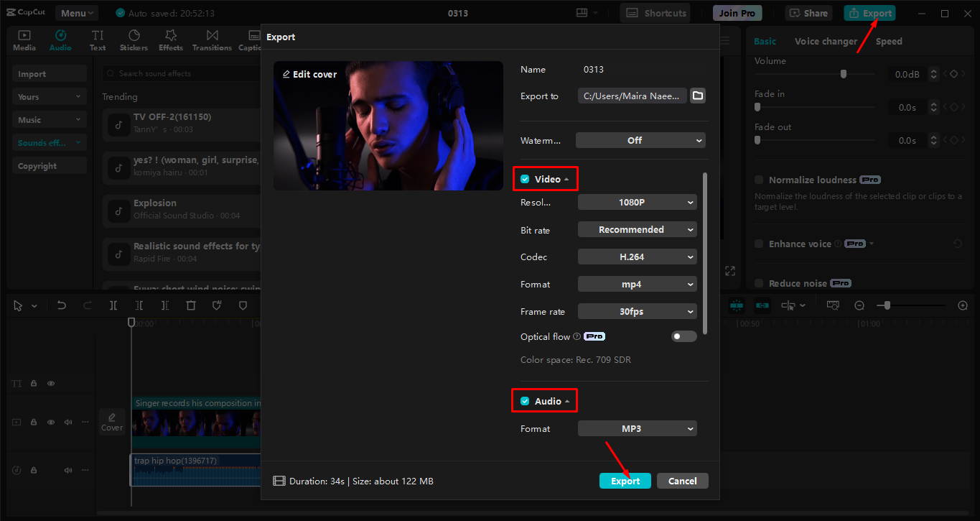
Task: Uncheck the Video checkbox in Export dialog
Action: point(524,178)
